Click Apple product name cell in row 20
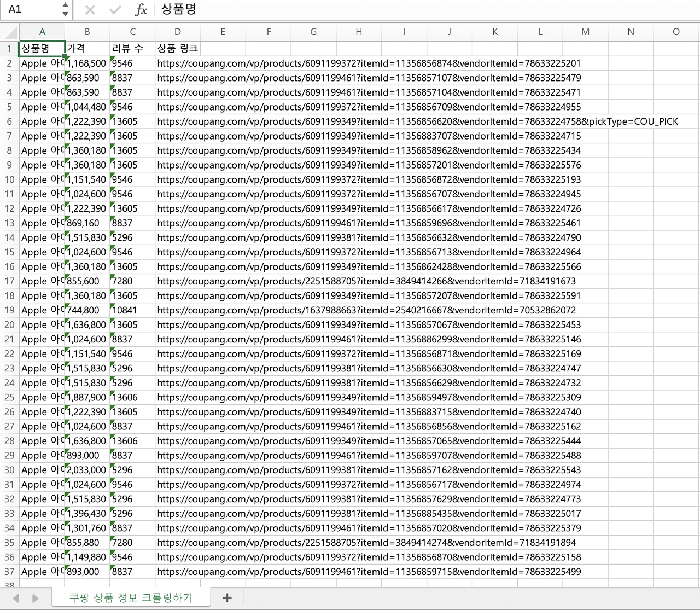 coord(42,325)
